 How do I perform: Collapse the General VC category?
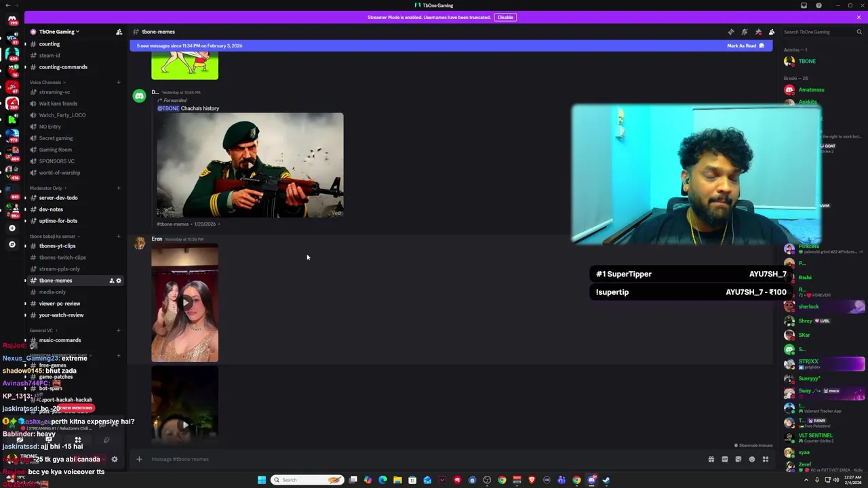[43, 331]
